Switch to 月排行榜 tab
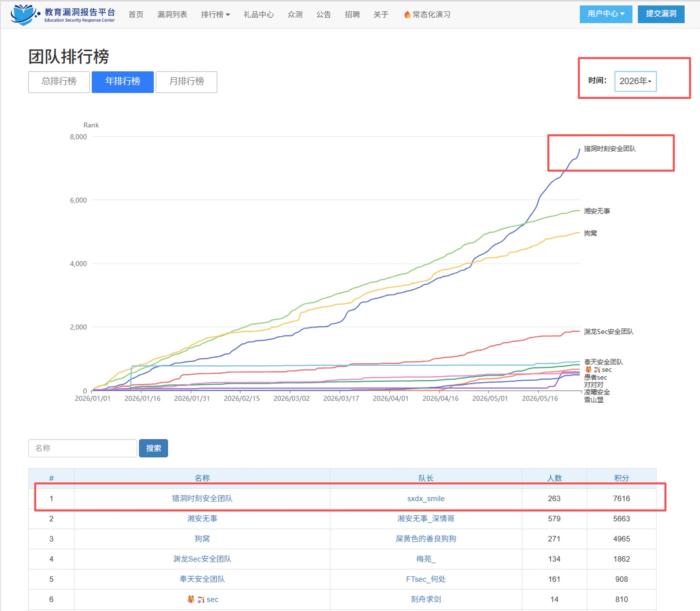 click(x=186, y=82)
